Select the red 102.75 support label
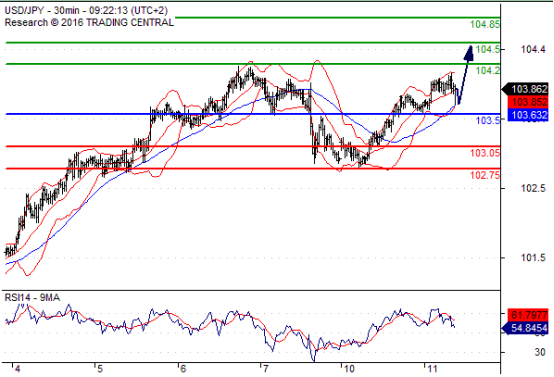554x377 pixels. [x=485, y=175]
